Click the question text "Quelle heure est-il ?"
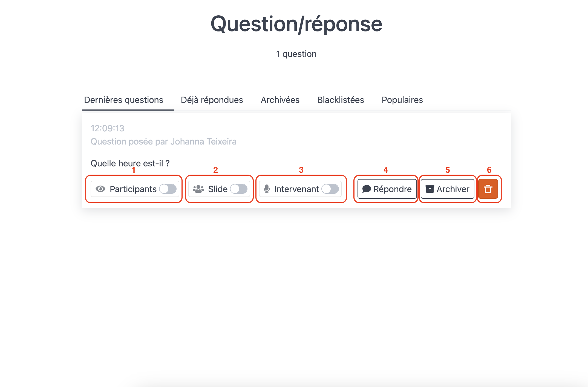Viewport: 588px width, 387px height. [x=130, y=163]
